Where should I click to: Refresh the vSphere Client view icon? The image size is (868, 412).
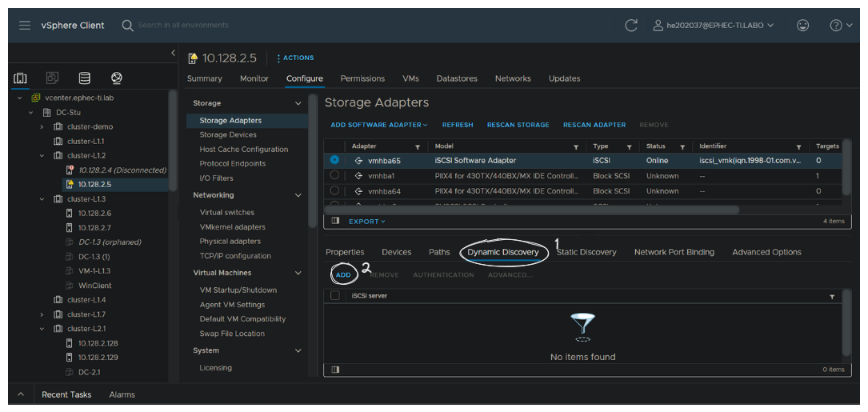pos(630,26)
